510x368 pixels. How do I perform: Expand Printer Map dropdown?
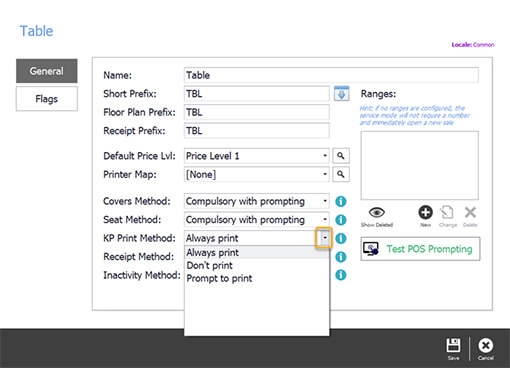pyautogui.click(x=325, y=174)
